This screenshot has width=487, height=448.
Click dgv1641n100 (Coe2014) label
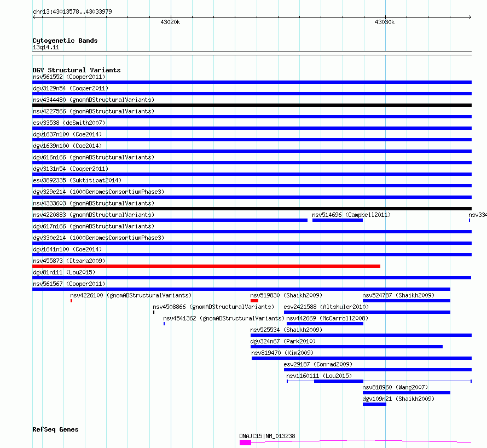pyautogui.click(x=67, y=249)
